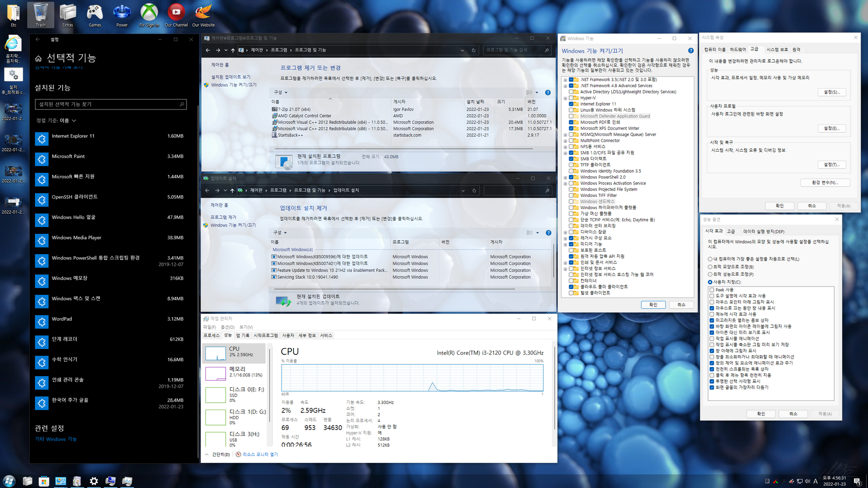Toggle the Peek 사용 checkbox in Performance Options
This screenshot has width=868, height=488.
(x=712, y=290)
